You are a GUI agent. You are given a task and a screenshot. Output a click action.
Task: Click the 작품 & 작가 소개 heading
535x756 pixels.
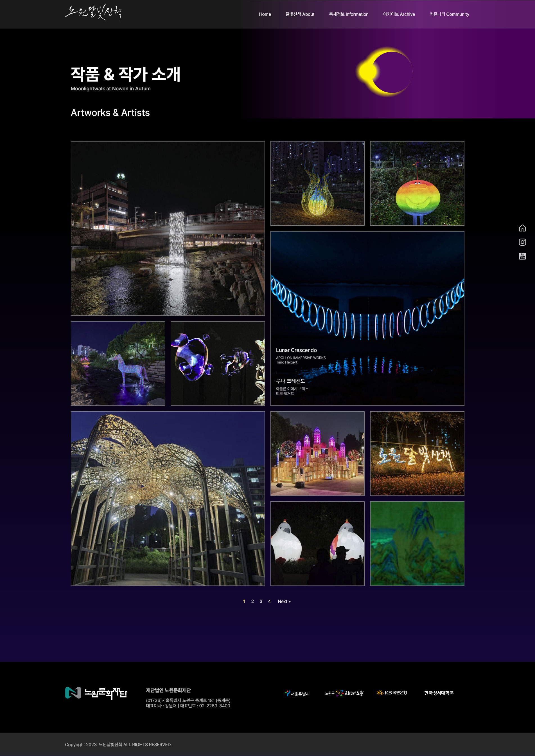point(125,74)
